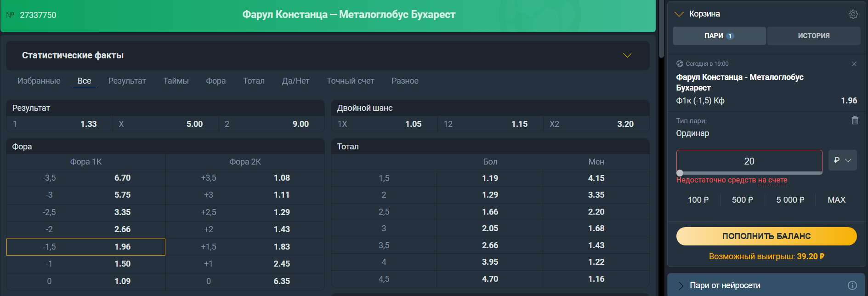The image size is (868, 296).
Task: Set stake to MAX
Action: pyautogui.click(x=836, y=200)
